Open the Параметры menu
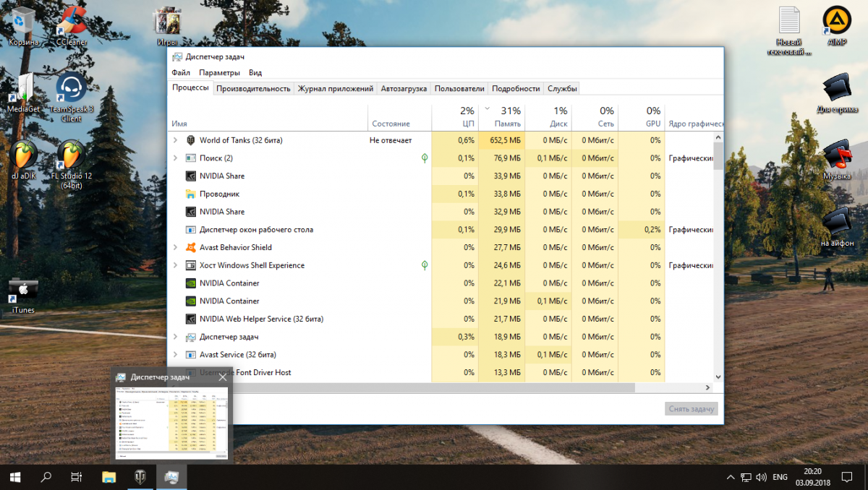This screenshot has width=868, height=490. pos(219,72)
